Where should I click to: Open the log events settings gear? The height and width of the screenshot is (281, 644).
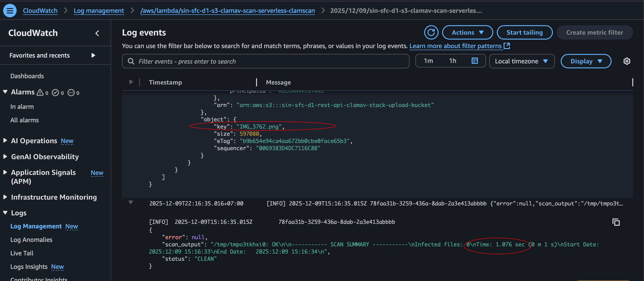click(626, 61)
